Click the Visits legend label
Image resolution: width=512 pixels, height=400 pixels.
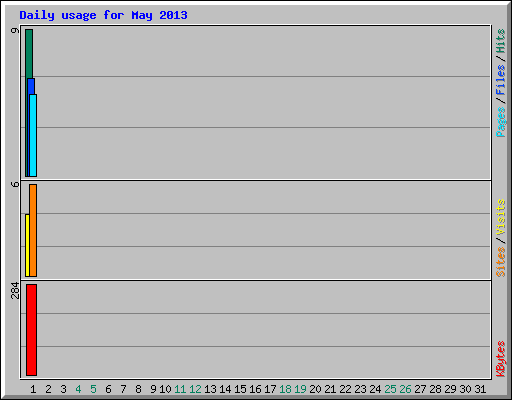pyautogui.click(x=500, y=217)
